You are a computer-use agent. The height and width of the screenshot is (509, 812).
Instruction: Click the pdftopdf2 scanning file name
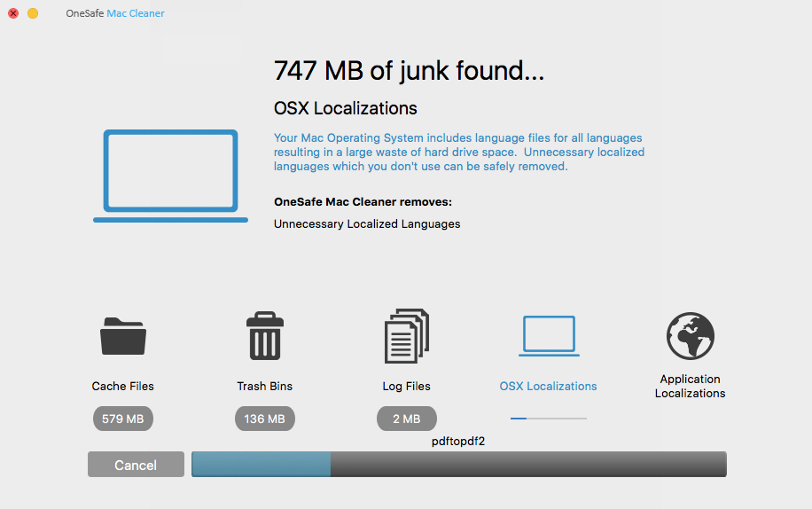click(458, 442)
